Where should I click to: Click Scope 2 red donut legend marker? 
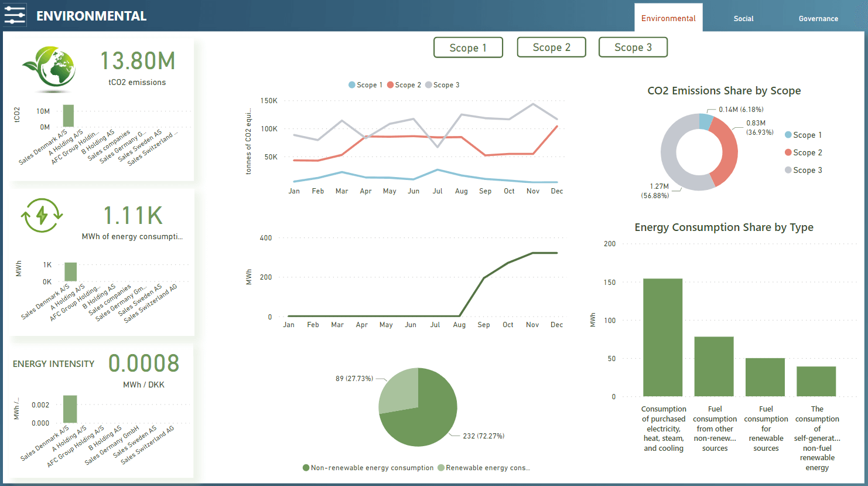pyautogui.click(x=788, y=152)
